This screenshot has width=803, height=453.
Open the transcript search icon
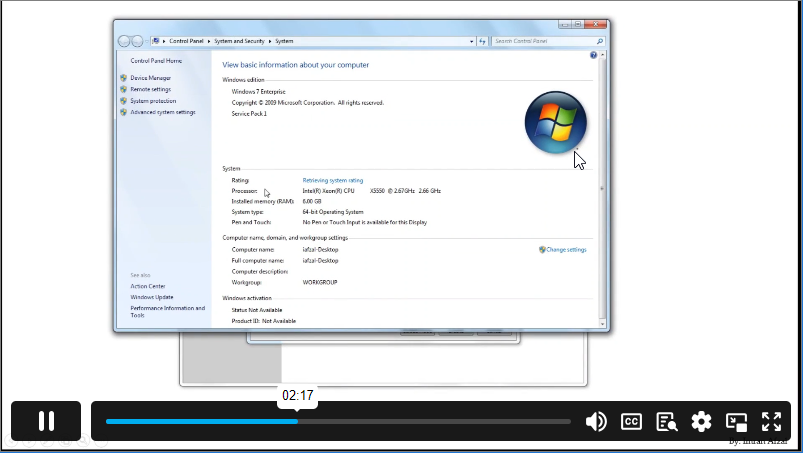666,422
